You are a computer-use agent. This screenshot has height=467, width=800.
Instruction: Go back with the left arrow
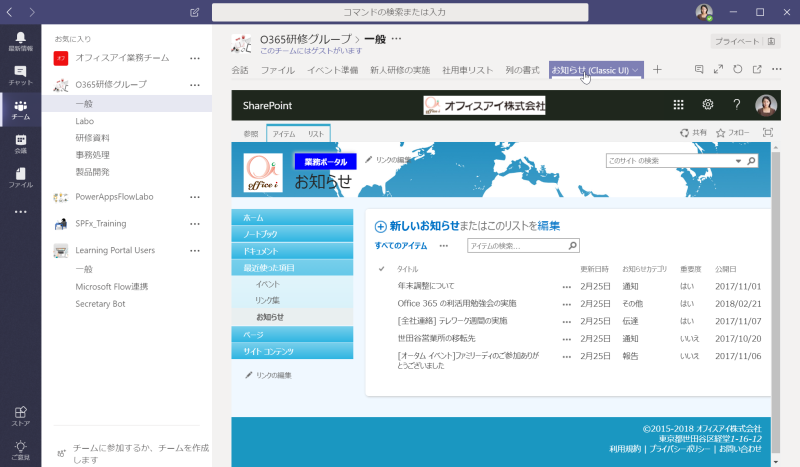[10, 12]
